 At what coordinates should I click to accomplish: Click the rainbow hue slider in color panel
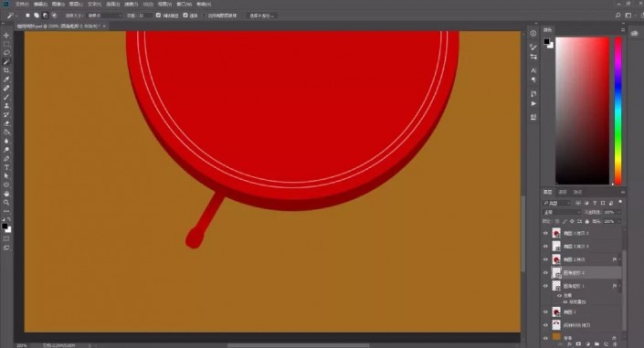tap(618, 111)
